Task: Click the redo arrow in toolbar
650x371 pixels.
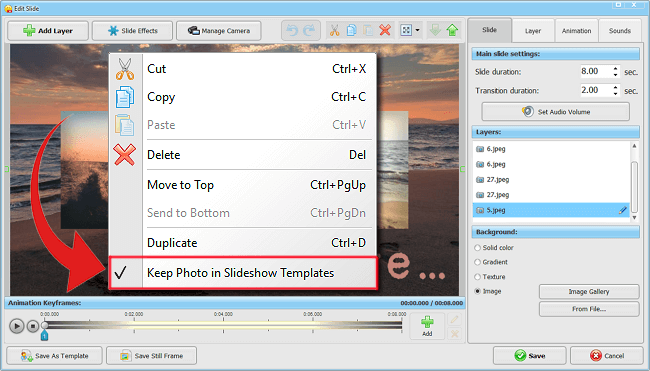Action: (x=309, y=31)
